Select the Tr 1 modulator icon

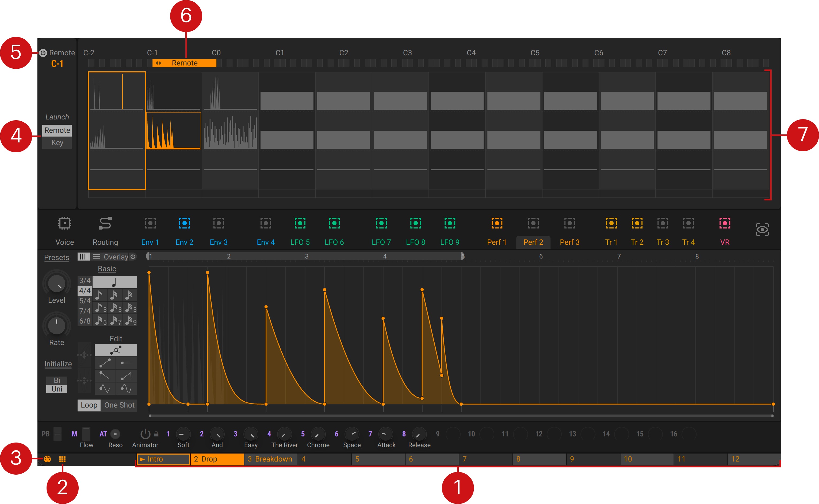pyautogui.click(x=611, y=223)
